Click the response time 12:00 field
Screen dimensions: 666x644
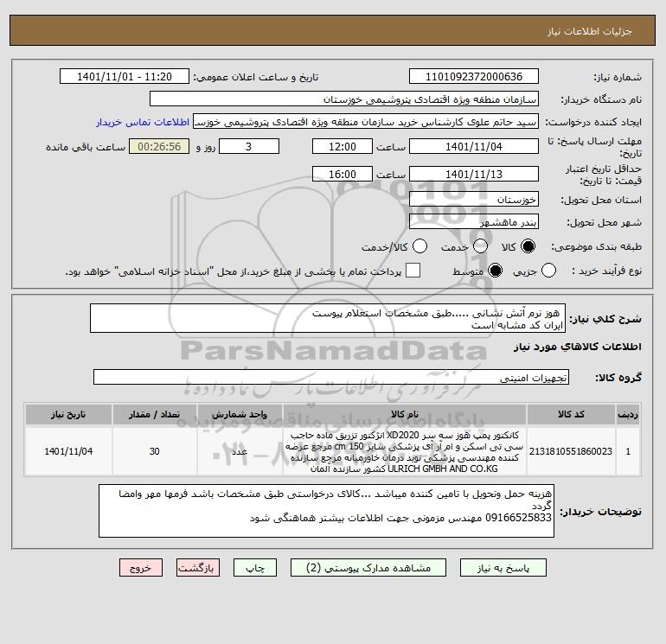(343, 146)
